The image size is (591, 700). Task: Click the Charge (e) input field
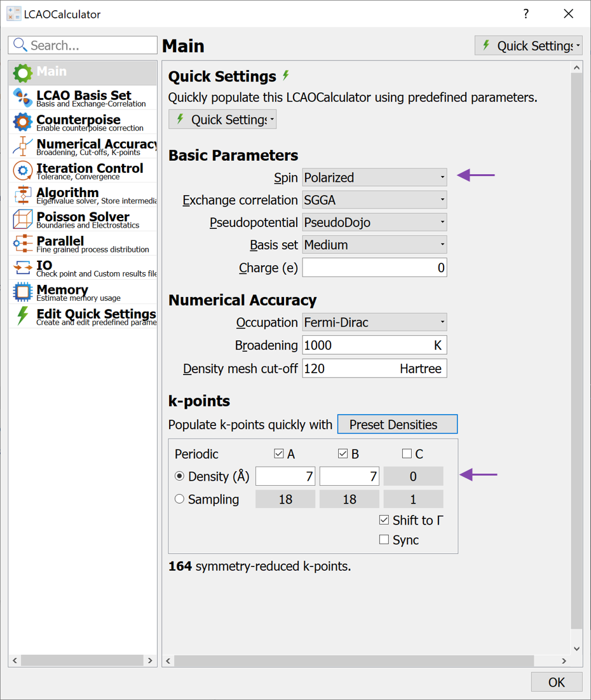[374, 268]
